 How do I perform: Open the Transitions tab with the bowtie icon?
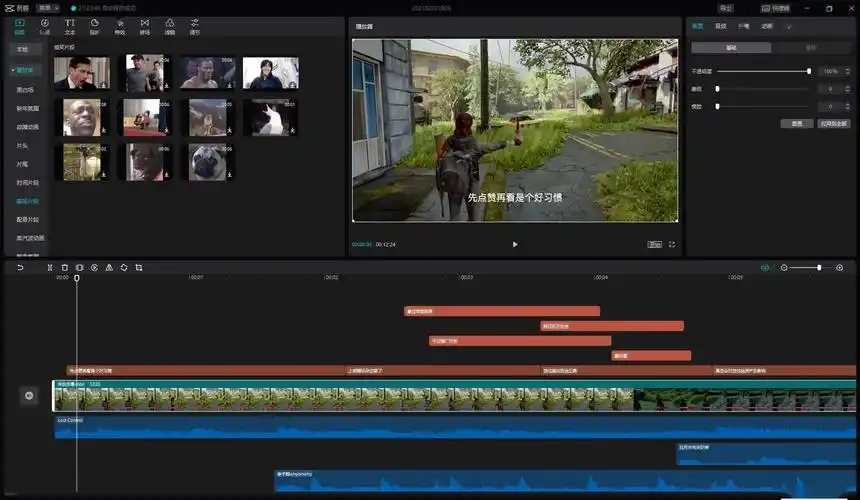click(145, 26)
